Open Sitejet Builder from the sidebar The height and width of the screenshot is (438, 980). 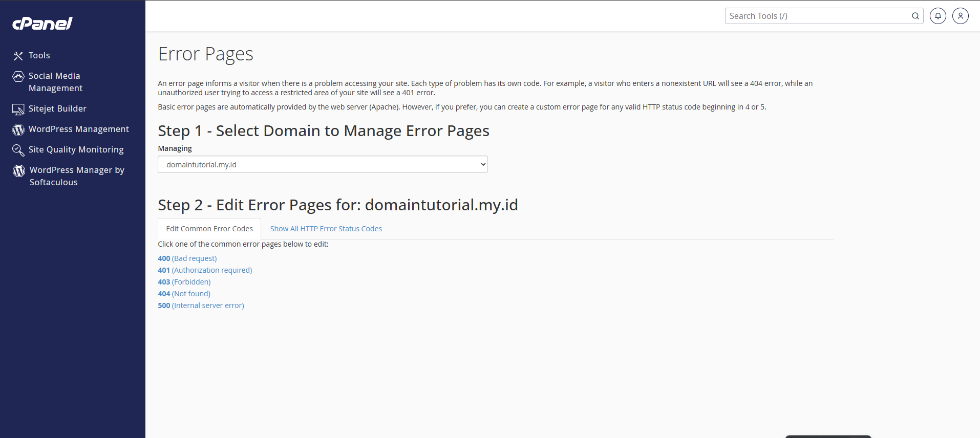(x=57, y=108)
